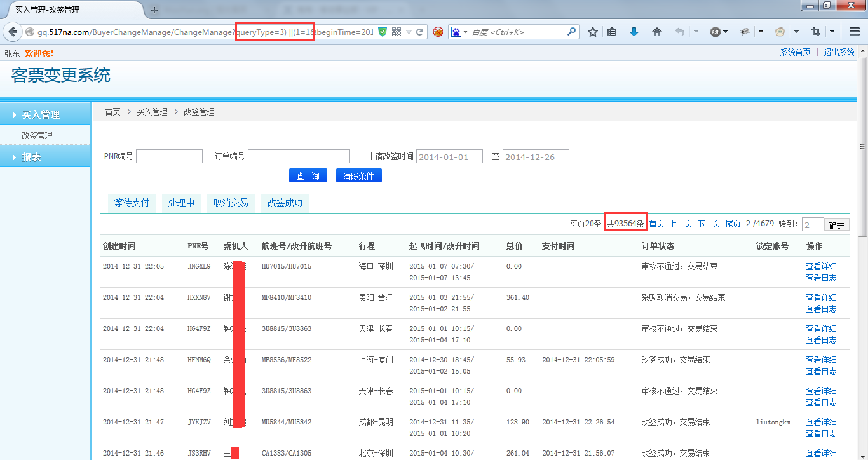Go to 上一页 previous page

click(x=681, y=224)
